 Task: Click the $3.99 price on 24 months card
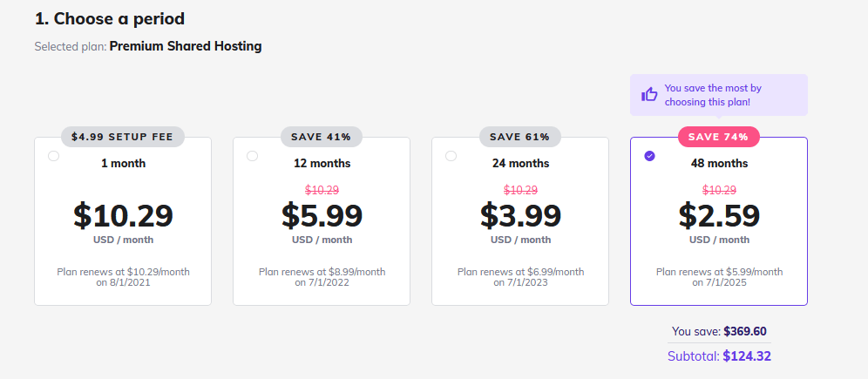[x=520, y=216]
